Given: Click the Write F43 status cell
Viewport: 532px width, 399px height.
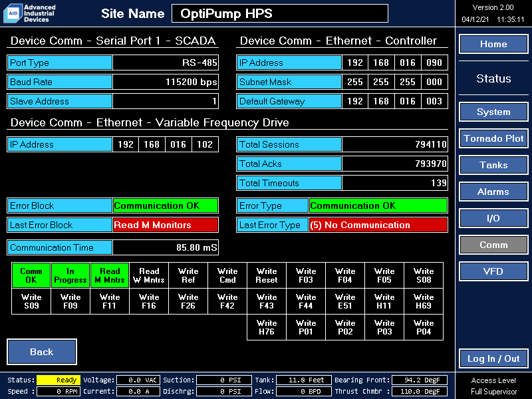Looking at the screenshot, I should [x=267, y=301].
